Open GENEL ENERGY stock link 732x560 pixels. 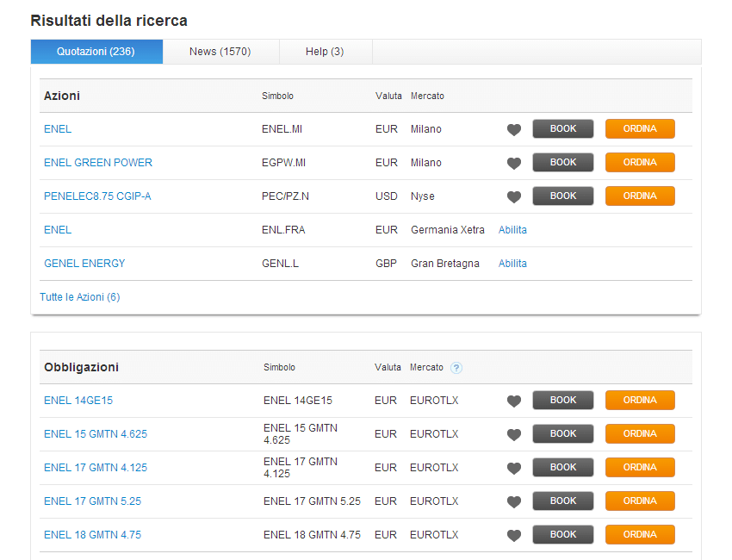pyautogui.click(x=84, y=264)
